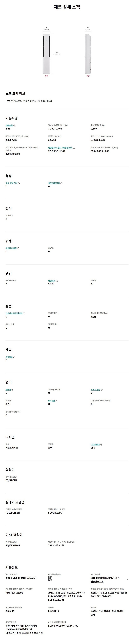Screen dimensions: 134x644
Task: Click the 냉방면적(스탠드+벽걸이) underlined link
Action: [x=60, y=148]
